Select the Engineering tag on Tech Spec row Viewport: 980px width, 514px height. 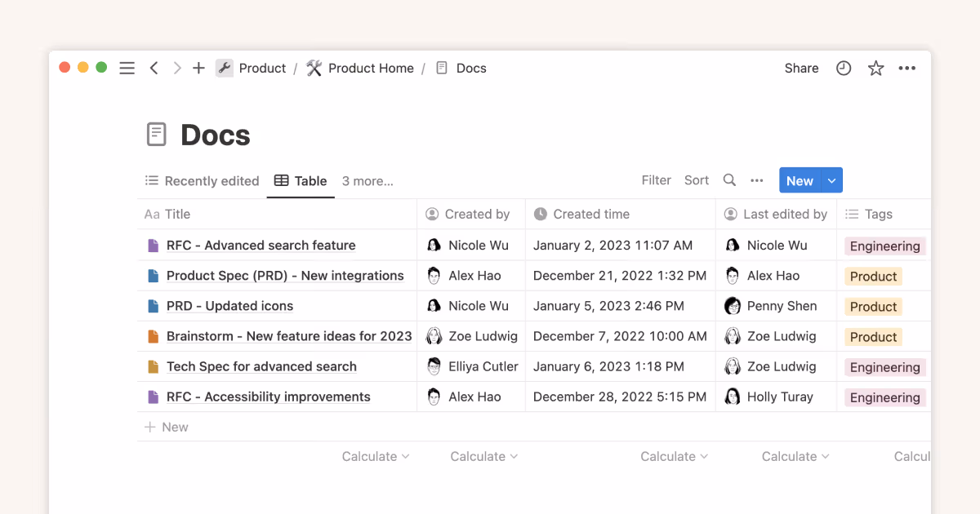884,366
